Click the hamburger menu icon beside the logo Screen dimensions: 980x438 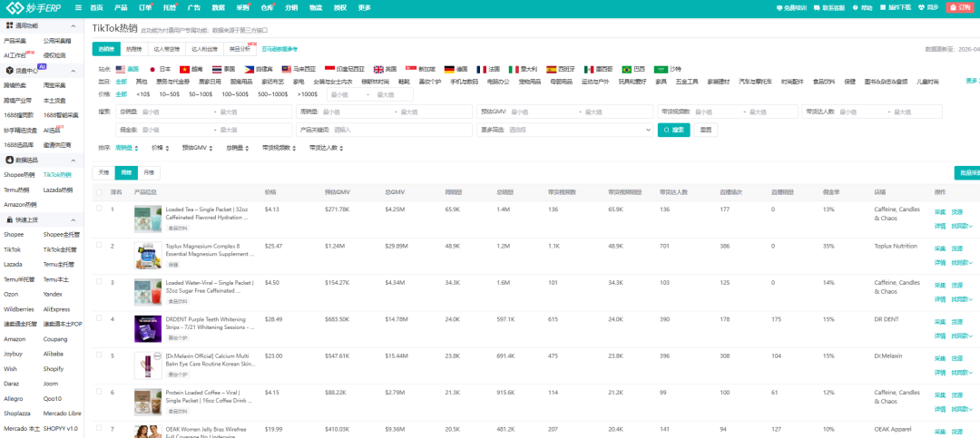click(78, 7)
